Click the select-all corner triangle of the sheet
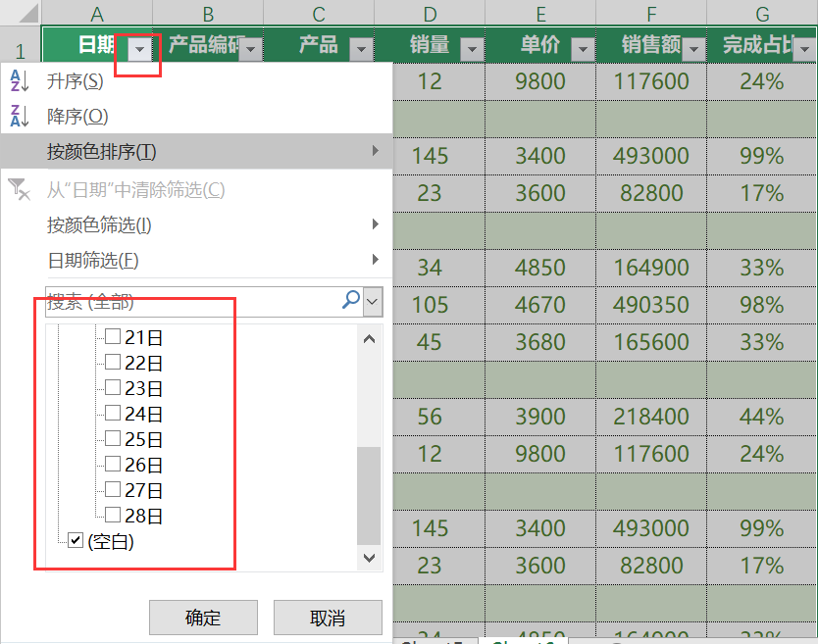This screenshot has width=818, height=644. 26,13
